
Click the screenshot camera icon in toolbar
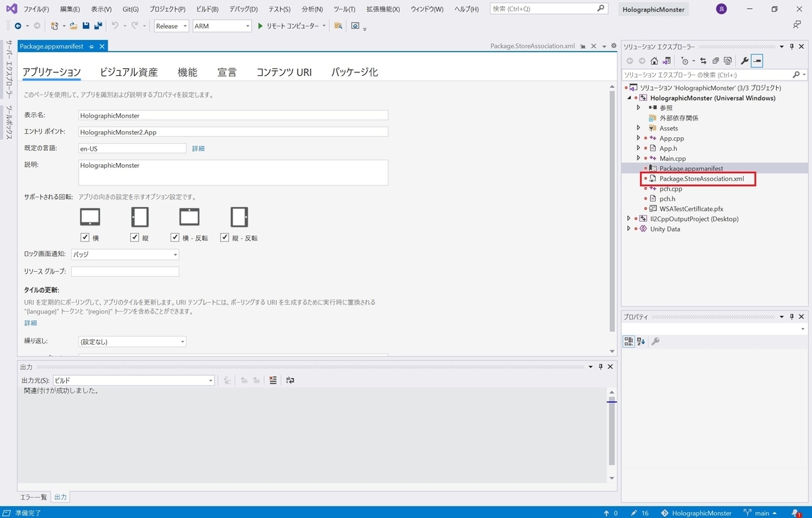tap(355, 26)
